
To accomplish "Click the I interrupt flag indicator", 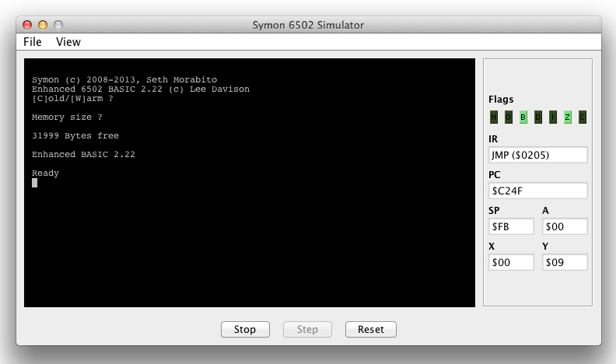I will tap(553, 117).
